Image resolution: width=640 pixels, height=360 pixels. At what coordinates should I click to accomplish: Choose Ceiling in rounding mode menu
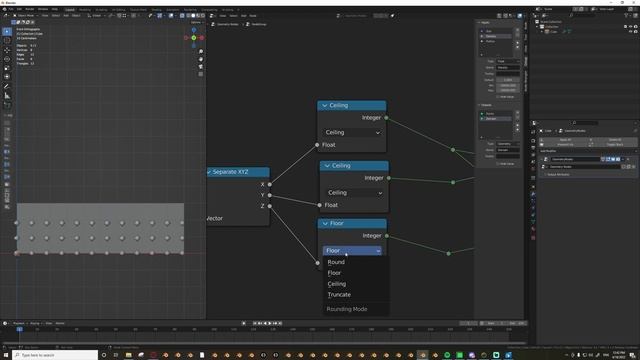(337, 284)
